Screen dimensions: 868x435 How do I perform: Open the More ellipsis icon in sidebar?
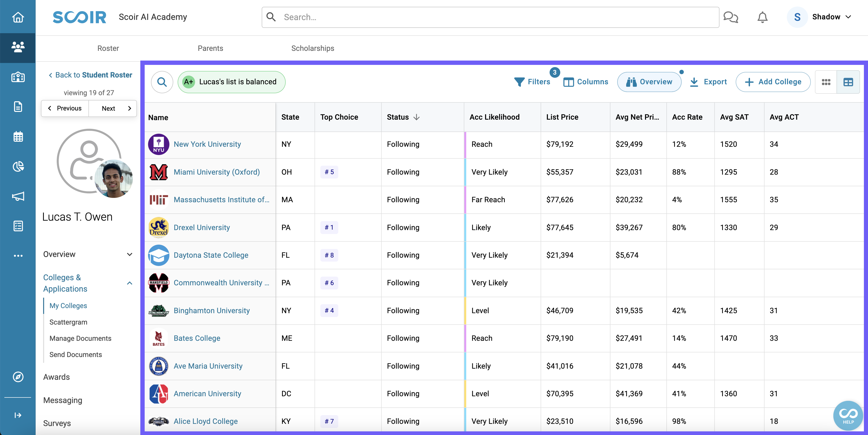[x=18, y=256]
